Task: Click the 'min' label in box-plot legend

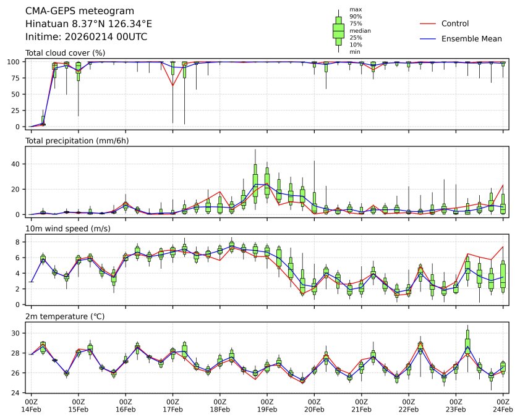Action: (x=355, y=52)
